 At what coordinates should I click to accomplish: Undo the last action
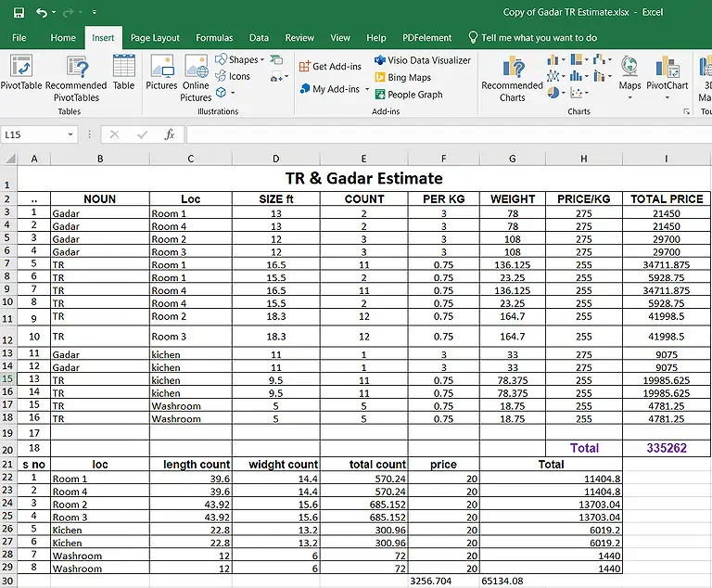pos(42,12)
